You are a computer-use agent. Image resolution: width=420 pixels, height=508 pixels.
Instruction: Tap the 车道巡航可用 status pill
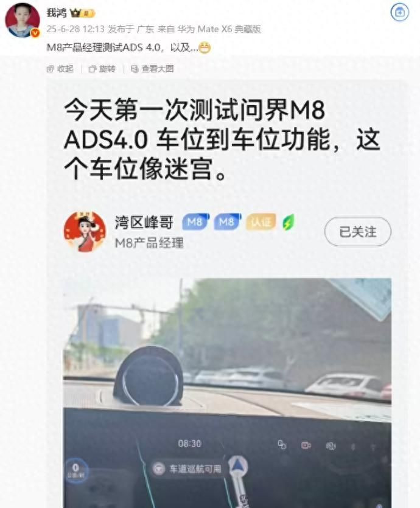188,468
